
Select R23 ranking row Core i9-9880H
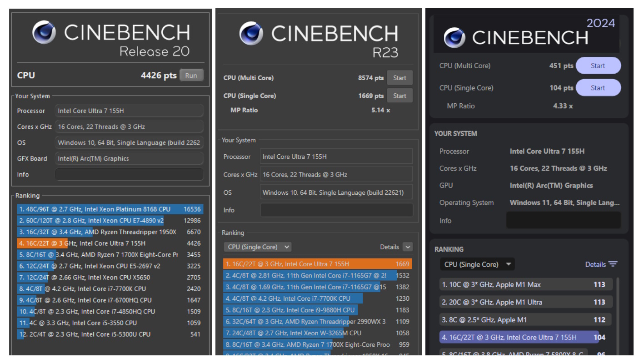coord(318,310)
